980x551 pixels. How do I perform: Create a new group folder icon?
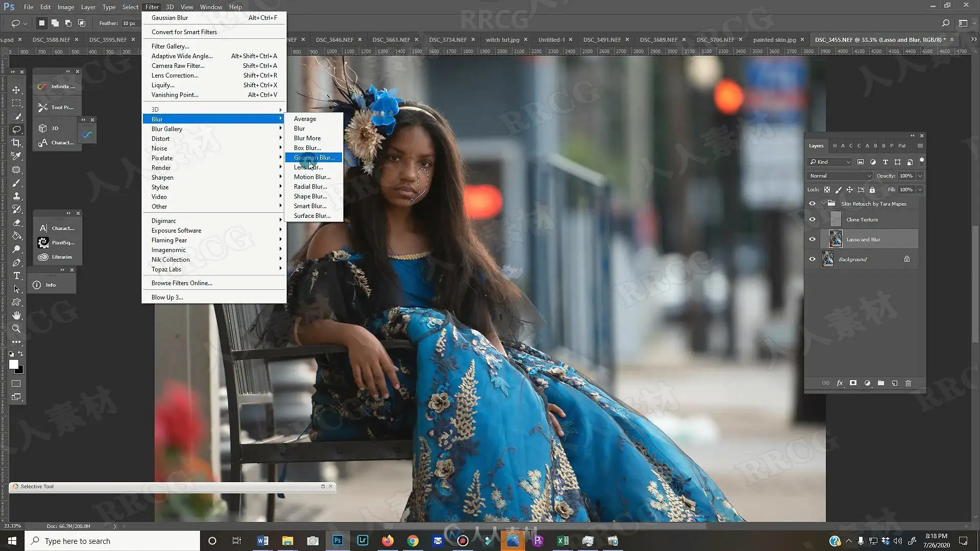tap(880, 383)
